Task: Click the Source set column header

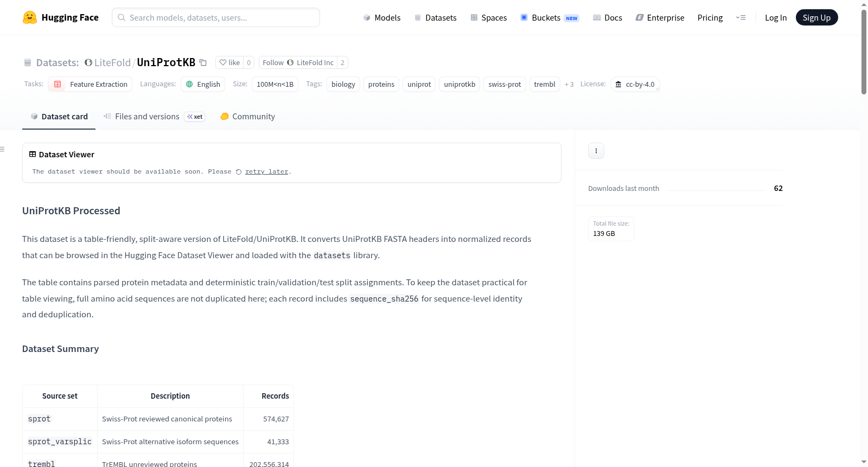Action: [60, 396]
